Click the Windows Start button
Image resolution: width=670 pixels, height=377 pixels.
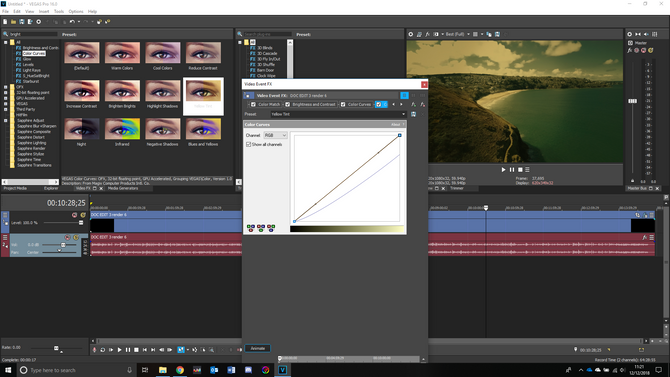point(8,370)
